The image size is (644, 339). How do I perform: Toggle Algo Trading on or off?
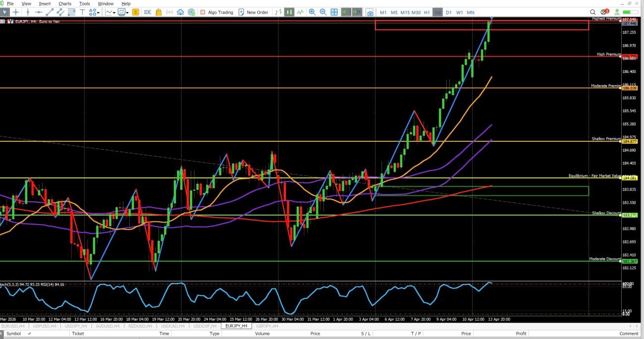pyautogui.click(x=216, y=12)
